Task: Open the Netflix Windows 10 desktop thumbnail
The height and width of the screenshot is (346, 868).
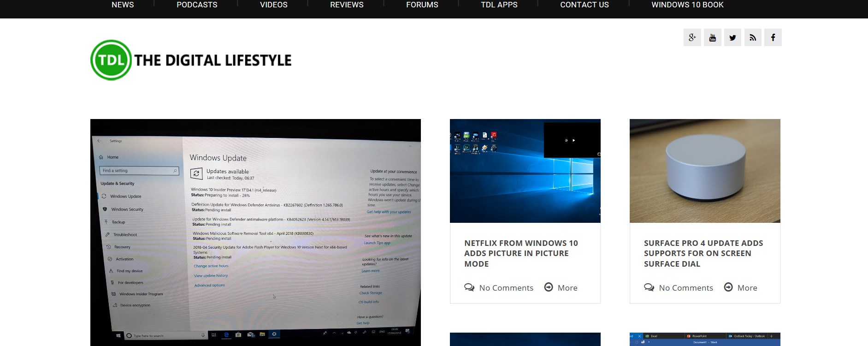Action: coord(525,171)
